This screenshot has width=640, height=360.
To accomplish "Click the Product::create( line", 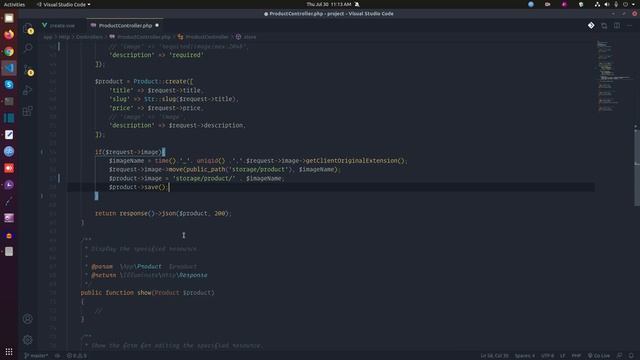I will 144,82.
